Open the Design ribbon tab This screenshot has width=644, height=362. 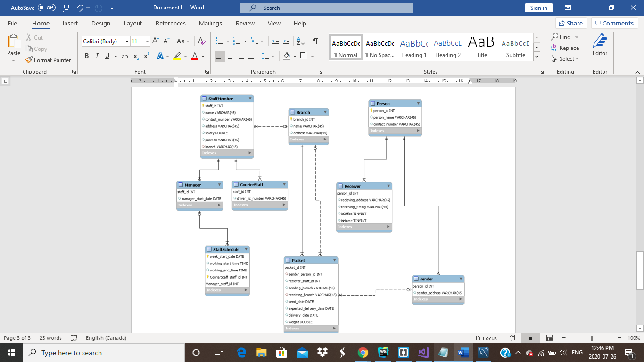coord(100,23)
